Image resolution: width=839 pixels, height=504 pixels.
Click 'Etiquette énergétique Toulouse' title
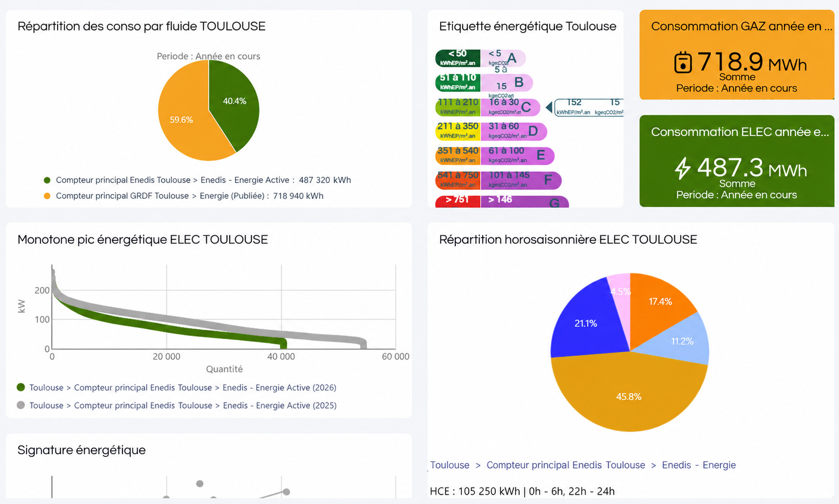click(x=528, y=26)
